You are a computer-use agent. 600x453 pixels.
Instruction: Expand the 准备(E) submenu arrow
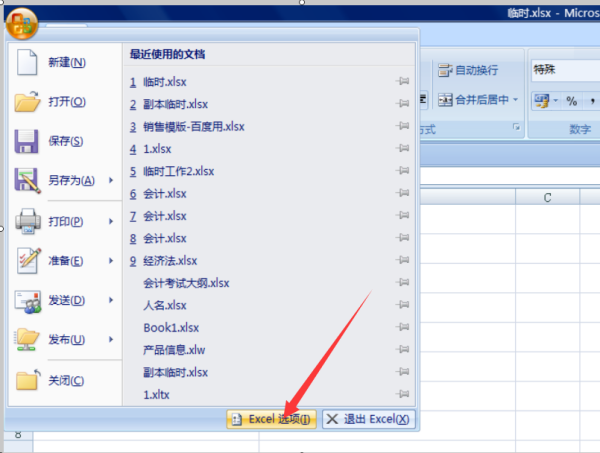(x=111, y=261)
